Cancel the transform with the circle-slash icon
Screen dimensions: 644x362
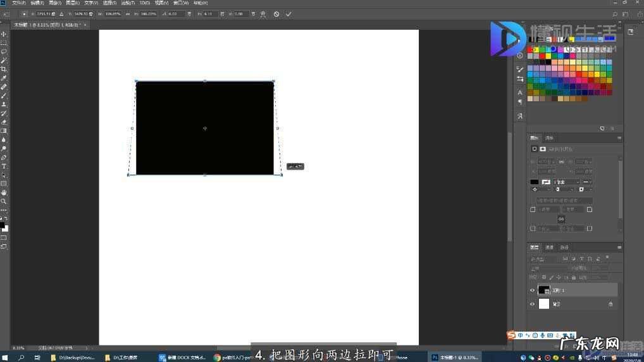pyautogui.click(x=276, y=14)
